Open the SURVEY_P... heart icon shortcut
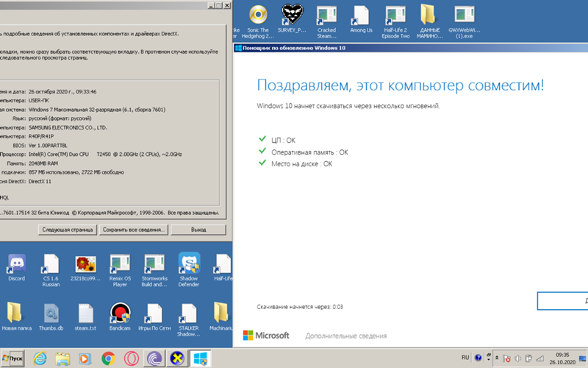The image size is (588, 368). (292, 19)
